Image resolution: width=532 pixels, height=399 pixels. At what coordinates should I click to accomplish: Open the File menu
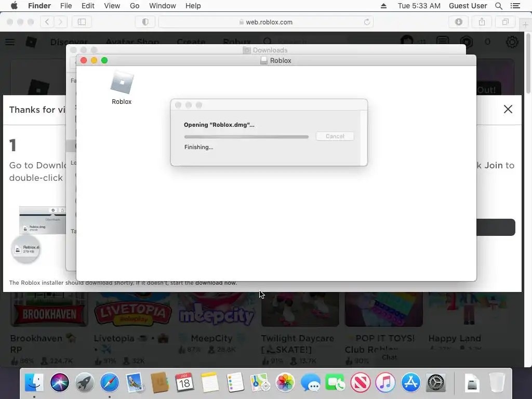66,6
